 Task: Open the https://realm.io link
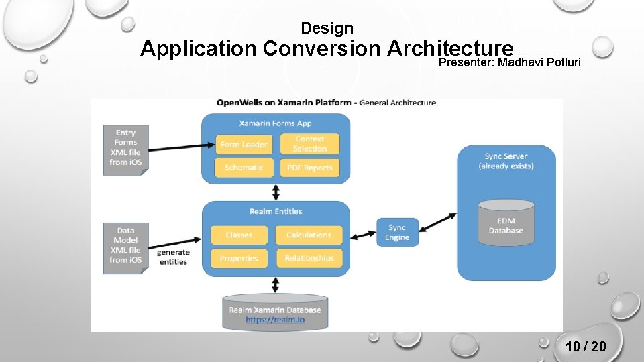click(x=275, y=320)
